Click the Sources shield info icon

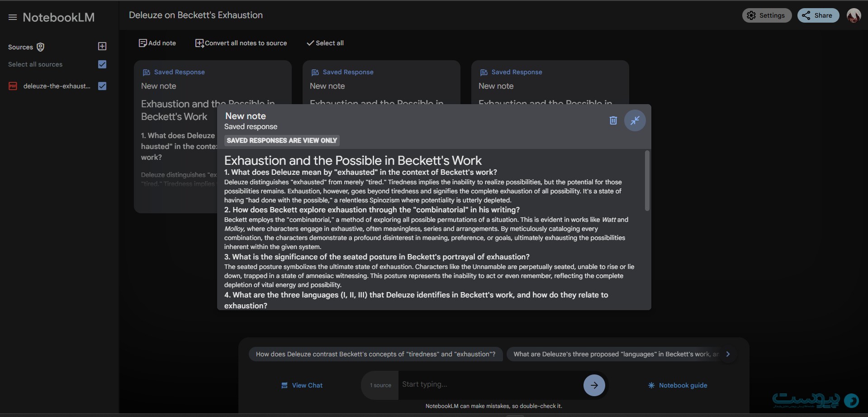(x=40, y=47)
